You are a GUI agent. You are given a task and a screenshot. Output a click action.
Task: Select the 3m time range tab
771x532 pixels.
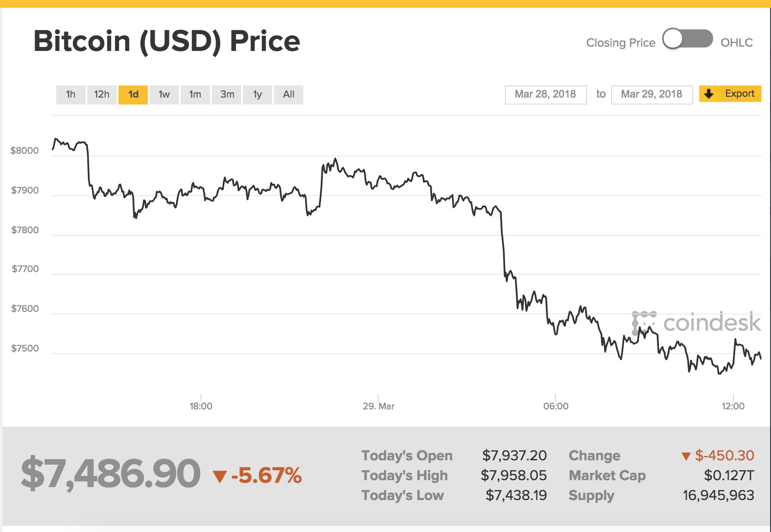point(226,95)
